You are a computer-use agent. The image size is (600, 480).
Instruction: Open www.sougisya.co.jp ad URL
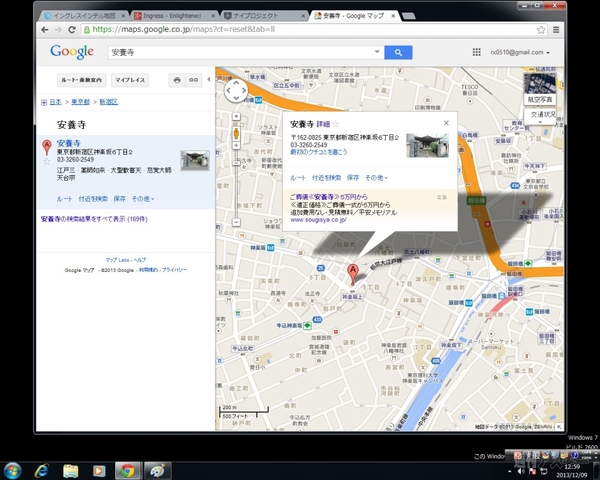(318, 220)
